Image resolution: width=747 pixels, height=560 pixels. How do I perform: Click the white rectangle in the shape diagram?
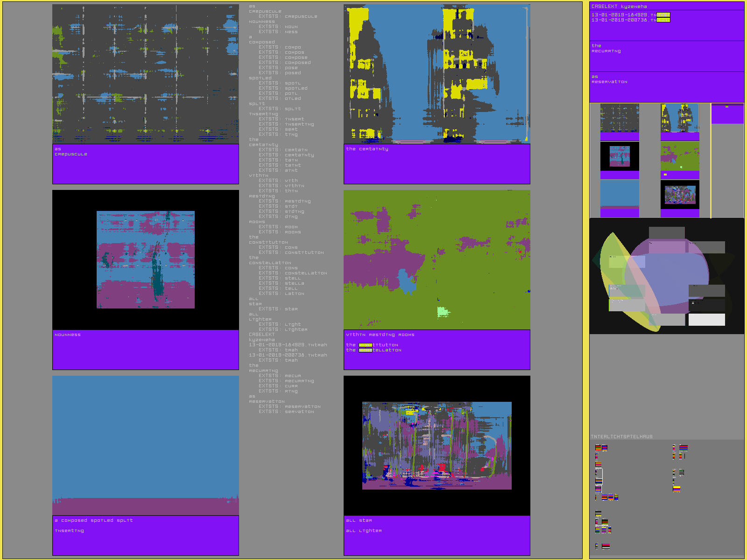click(706, 320)
